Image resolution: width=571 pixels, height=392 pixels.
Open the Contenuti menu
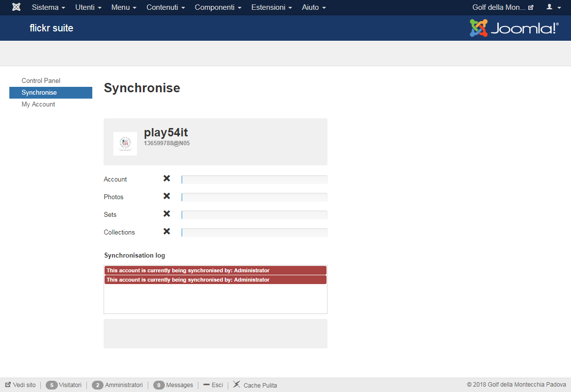click(165, 7)
